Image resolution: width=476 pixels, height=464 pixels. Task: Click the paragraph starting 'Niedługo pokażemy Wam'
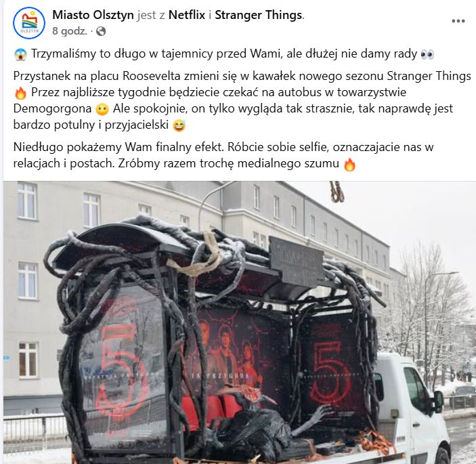coord(223,155)
